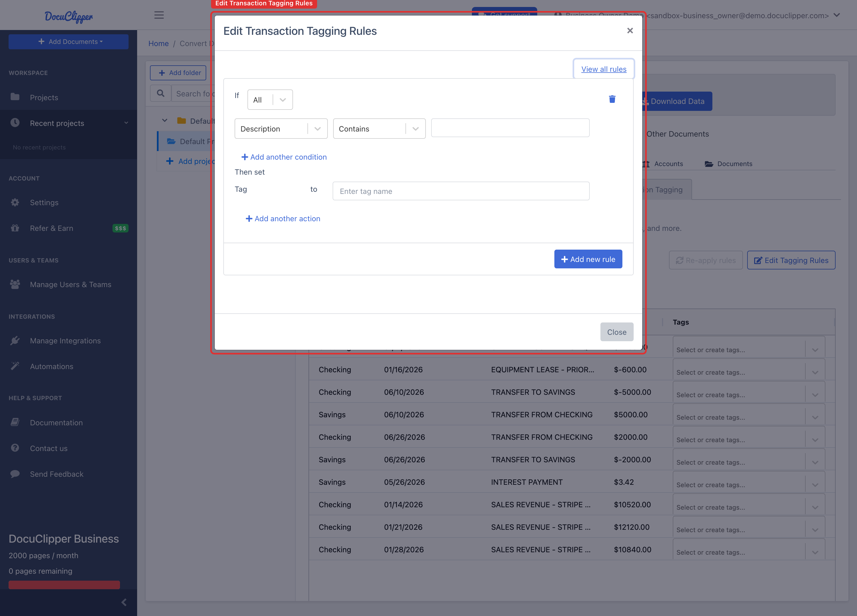Switch to the Documents tab
Image resolution: width=857 pixels, height=616 pixels.
click(728, 164)
